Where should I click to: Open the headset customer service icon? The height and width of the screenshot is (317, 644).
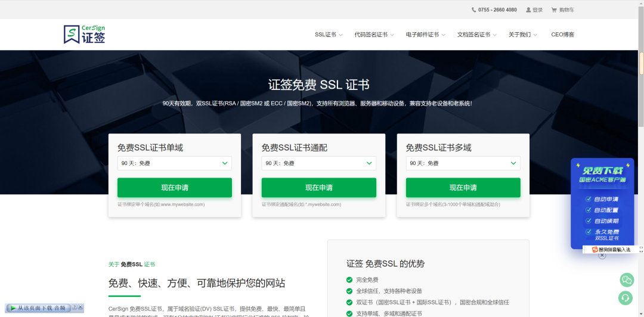(x=626, y=298)
